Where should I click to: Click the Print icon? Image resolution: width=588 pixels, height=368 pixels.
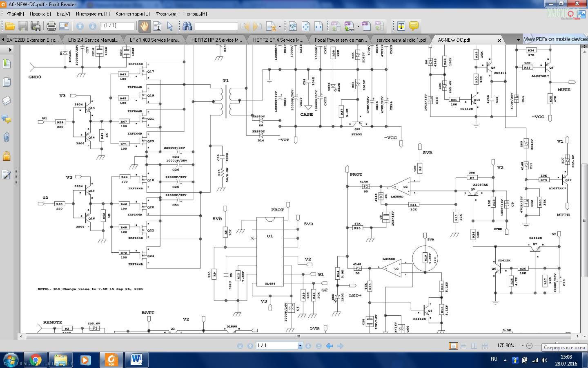click(51, 27)
